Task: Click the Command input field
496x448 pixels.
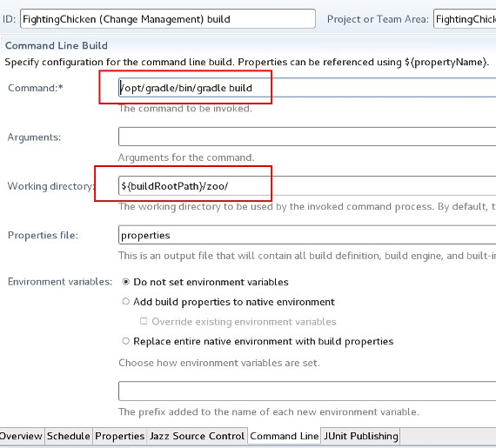Action: pos(307,88)
